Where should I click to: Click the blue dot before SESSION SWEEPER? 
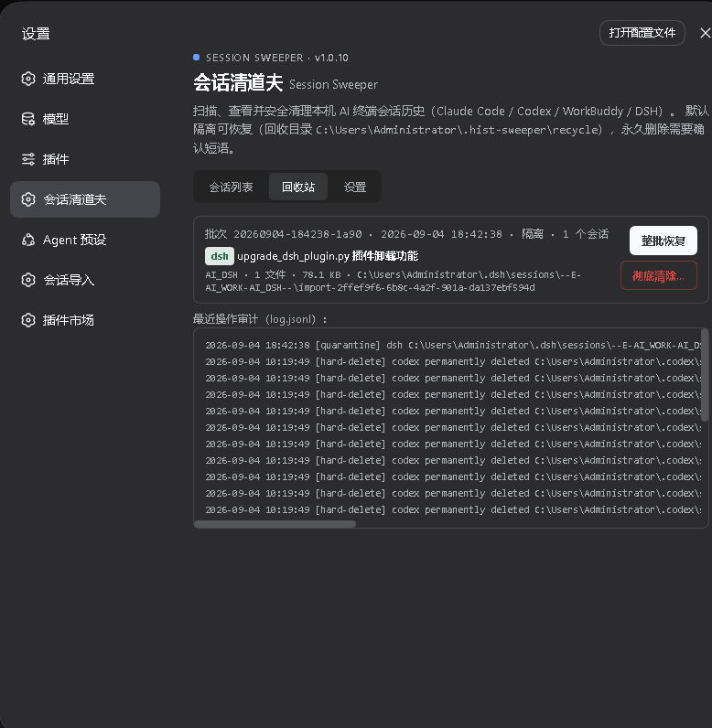[197, 57]
